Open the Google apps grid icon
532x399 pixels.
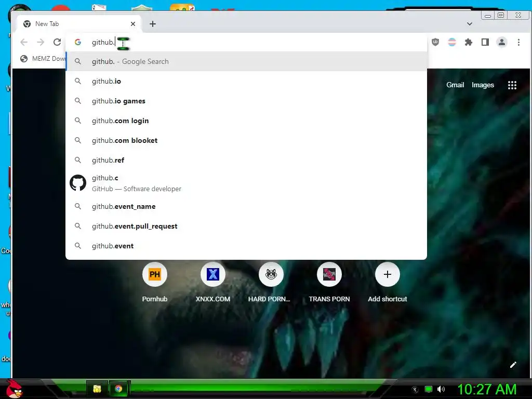[x=512, y=85]
